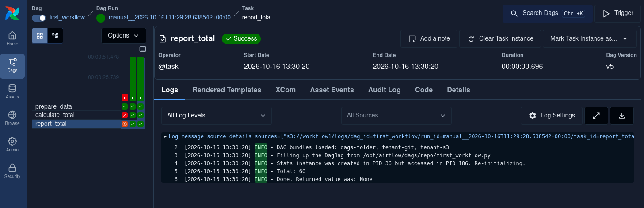Screen dimensions: 644x208
Task: Select the failed calculate_total task instance
Action: [x=125, y=115]
